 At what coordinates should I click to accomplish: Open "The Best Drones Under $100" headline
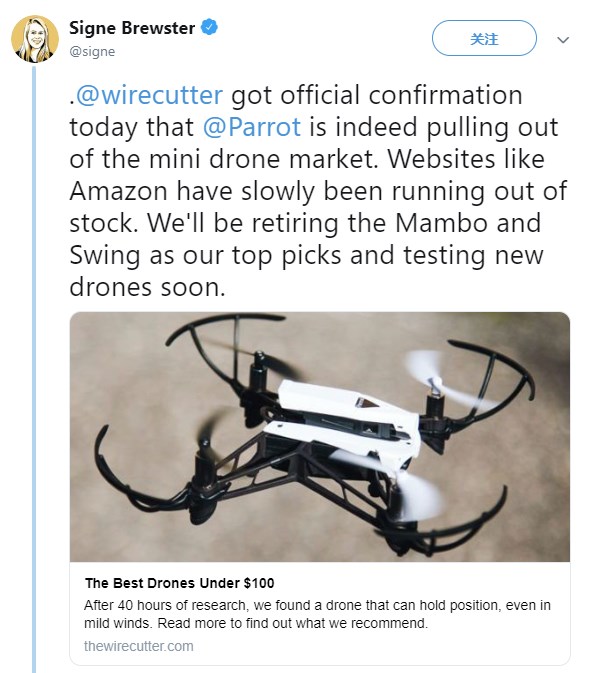click(x=180, y=582)
